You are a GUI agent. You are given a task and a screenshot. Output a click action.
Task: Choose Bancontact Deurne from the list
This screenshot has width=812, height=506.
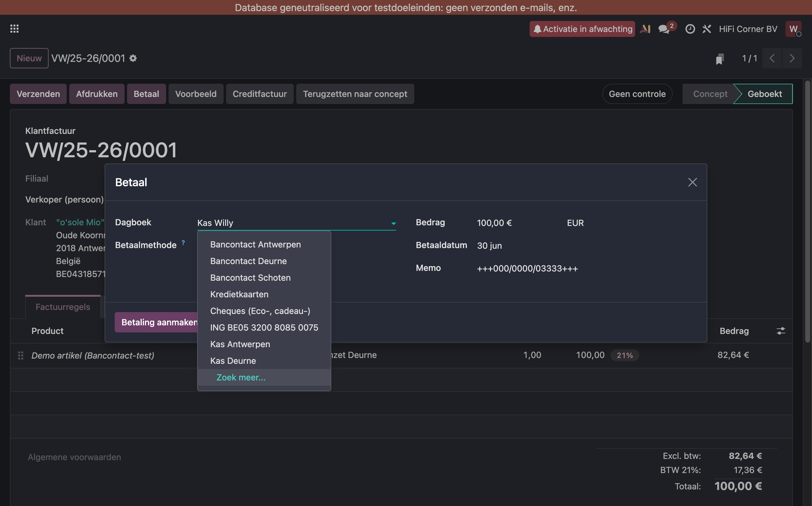[x=264, y=261]
